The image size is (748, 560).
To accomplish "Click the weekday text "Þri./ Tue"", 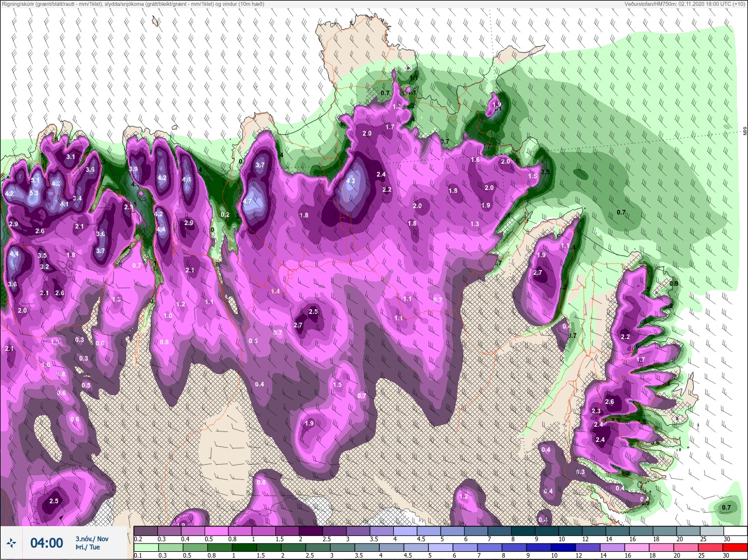I will coord(88,547).
